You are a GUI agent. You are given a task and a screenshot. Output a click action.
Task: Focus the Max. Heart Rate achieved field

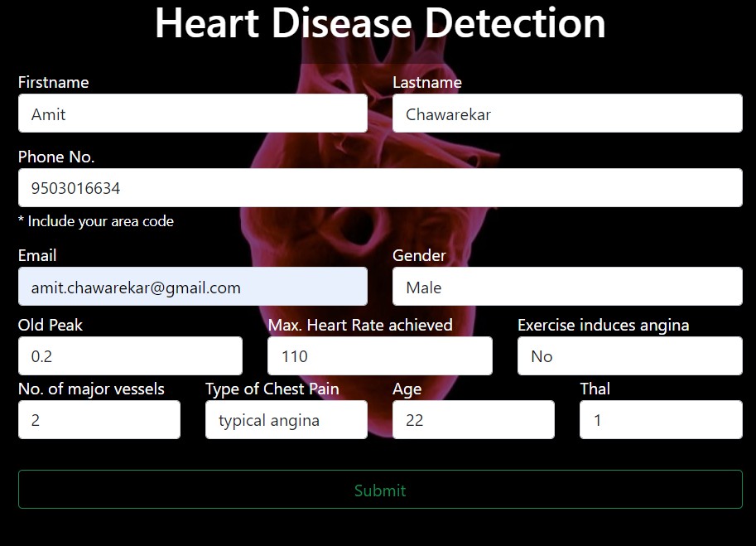click(380, 356)
